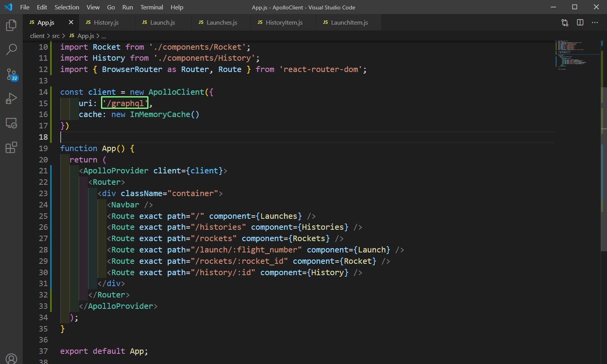The height and width of the screenshot is (364, 607).
Task: Click './components/History' import path
Action: (204, 58)
